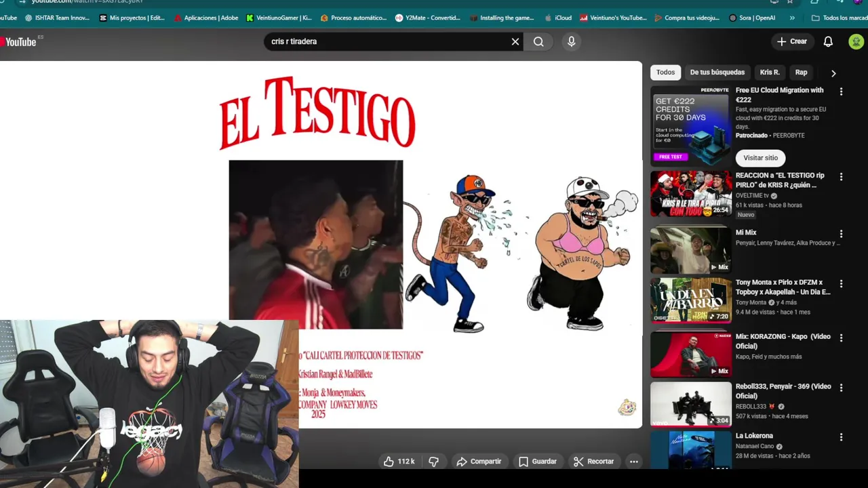Open the 'Reboll333, Penyair - 369' title
Viewport: 868px width, 488px height.
coord(783,391)
